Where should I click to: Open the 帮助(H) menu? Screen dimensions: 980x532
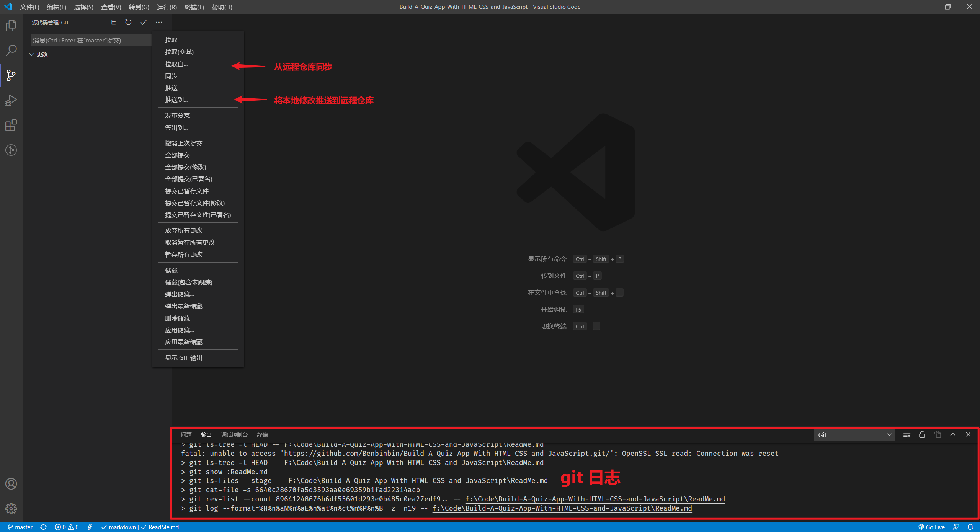222,7
